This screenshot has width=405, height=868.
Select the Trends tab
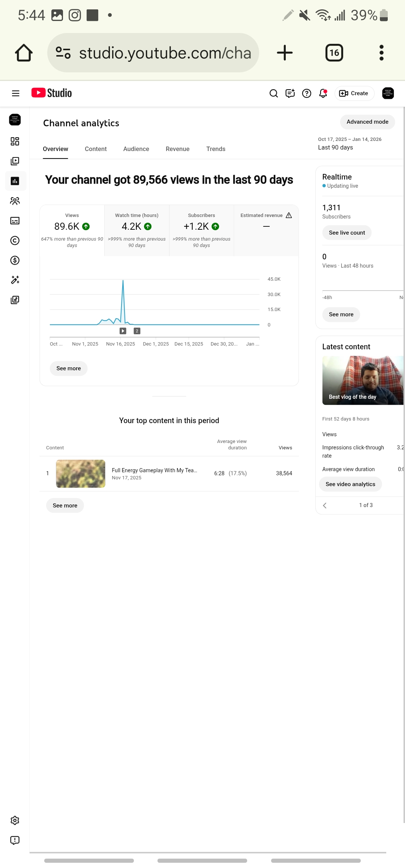pos(216,149)
